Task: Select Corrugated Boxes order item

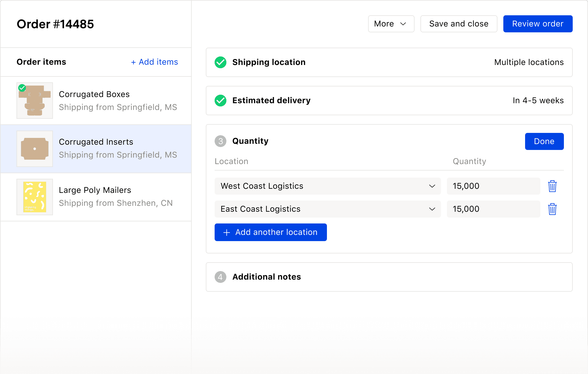Action: (118, 101)
